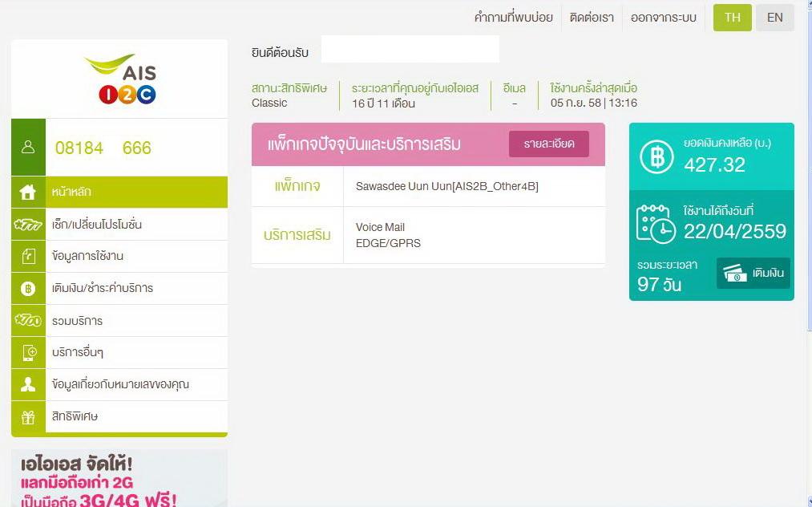
Task: Click the แพ็กเกจ row label
Action: [x=297, y=186]
